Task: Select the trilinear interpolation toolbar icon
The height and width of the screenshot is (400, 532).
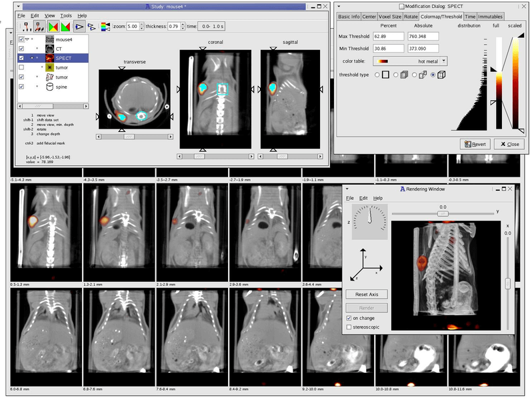Action: pyautogui.click(x=39, y=27)
